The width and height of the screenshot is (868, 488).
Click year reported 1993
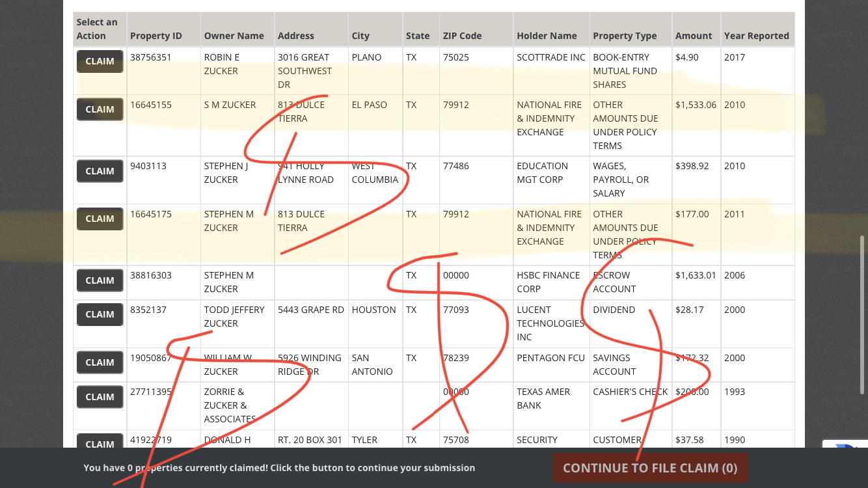click(x=735, y=392)
